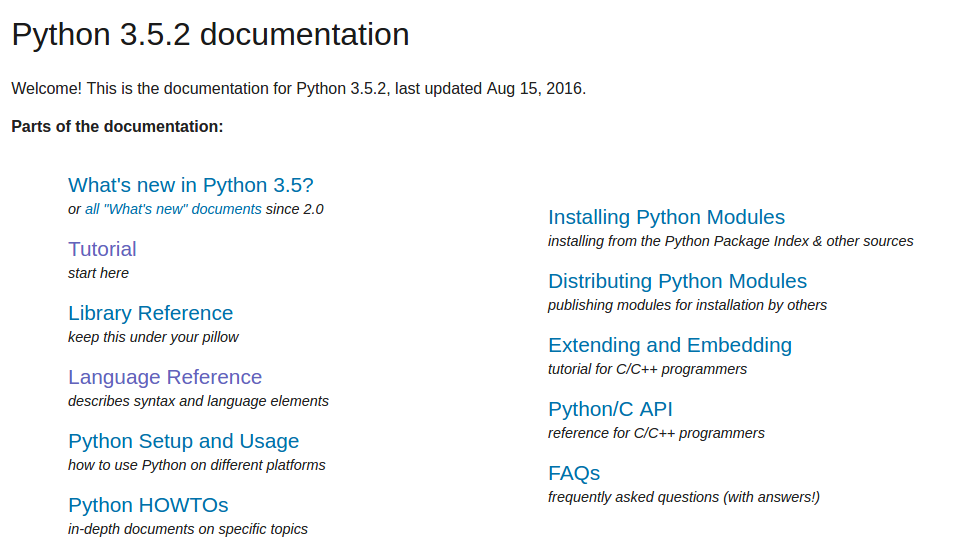Open the Python HOWTOs link
Screen dimensions: 976x549
[148, 505]
